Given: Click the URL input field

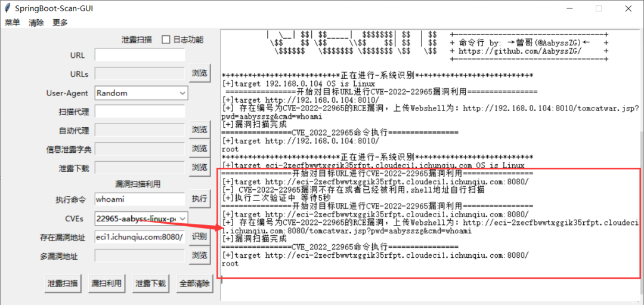Looking at the screenshot, I should coord(140,55).
